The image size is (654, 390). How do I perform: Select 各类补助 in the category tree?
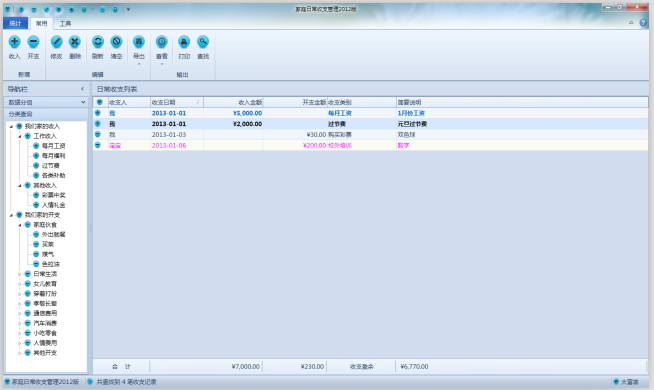coord(53,176)
